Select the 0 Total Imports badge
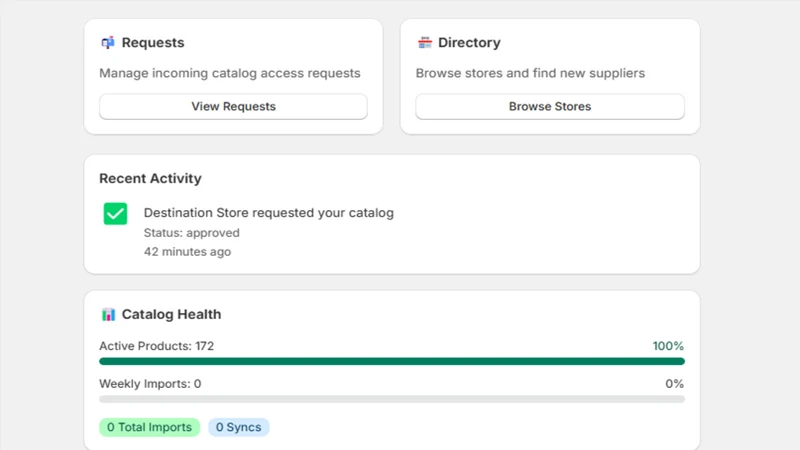 tap(149, 427)
